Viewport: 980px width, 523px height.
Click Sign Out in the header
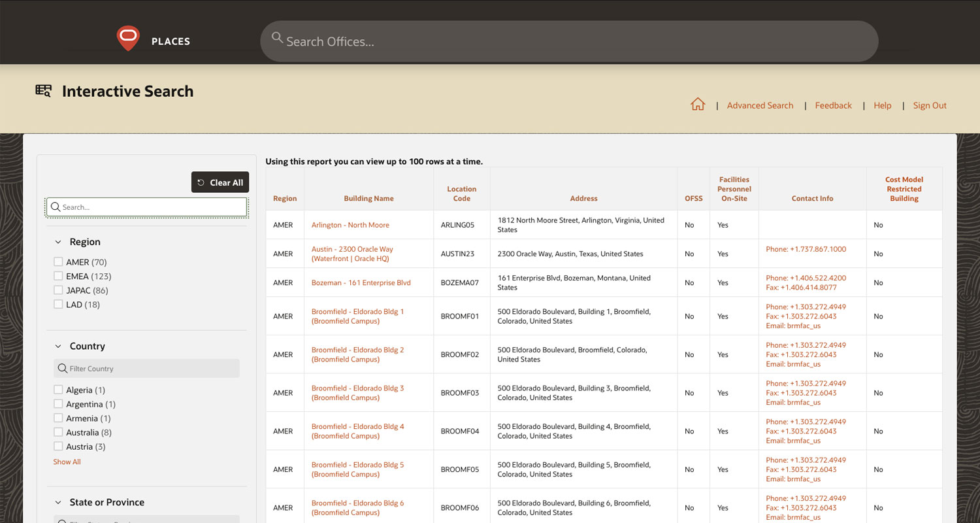(929, 105)
